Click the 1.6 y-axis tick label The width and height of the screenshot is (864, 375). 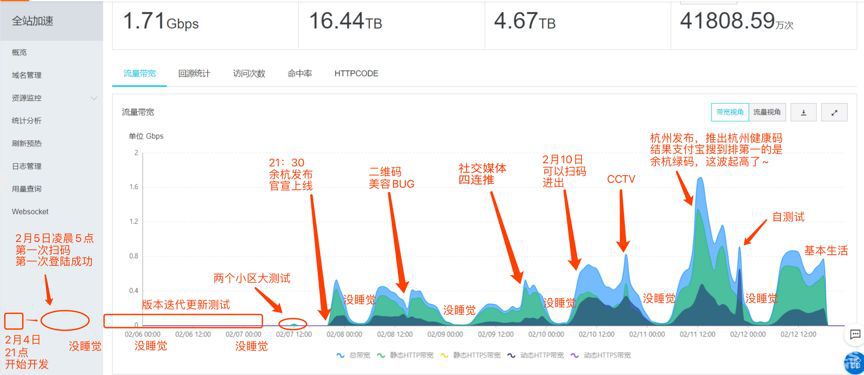tap(133, 187)
